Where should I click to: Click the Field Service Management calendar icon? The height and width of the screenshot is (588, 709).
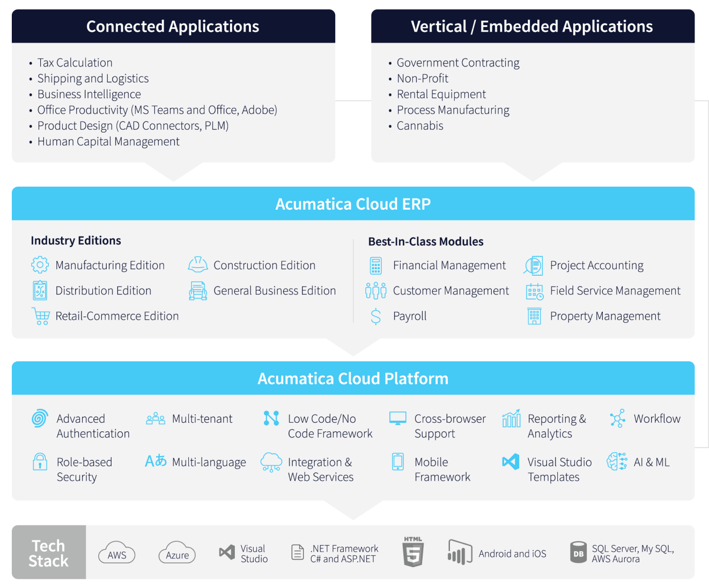click(x=534, y=291)
